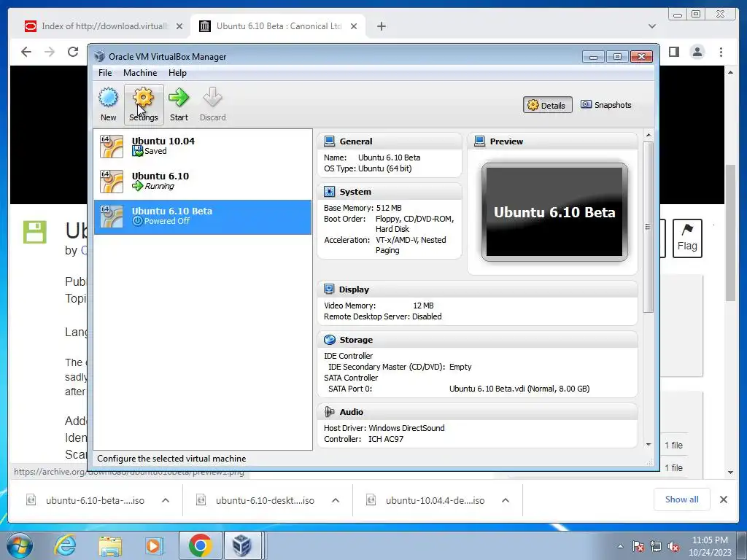The image size is (747, 560).
Task: Switch to Snapshots view toggle
Action: pos(606,105)
